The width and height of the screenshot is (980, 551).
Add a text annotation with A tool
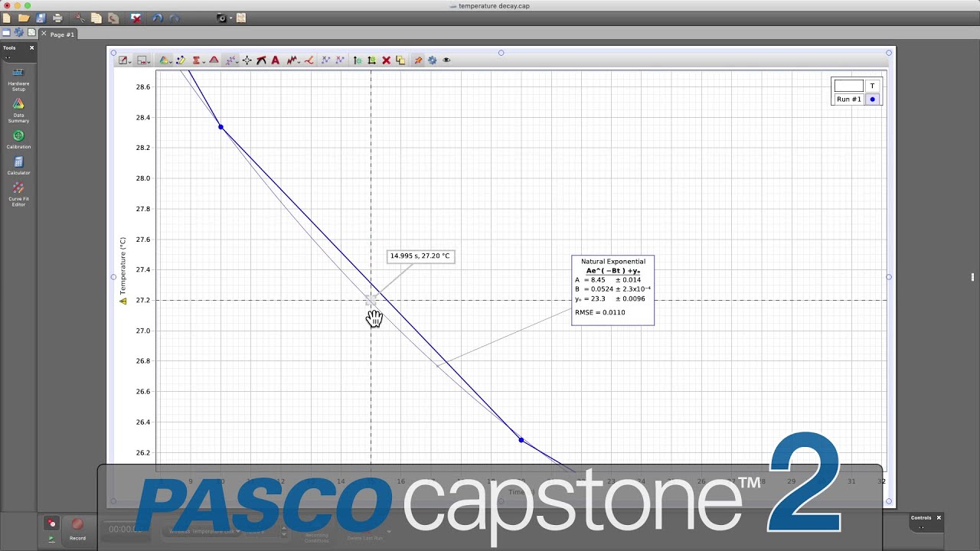coord(276,60)
